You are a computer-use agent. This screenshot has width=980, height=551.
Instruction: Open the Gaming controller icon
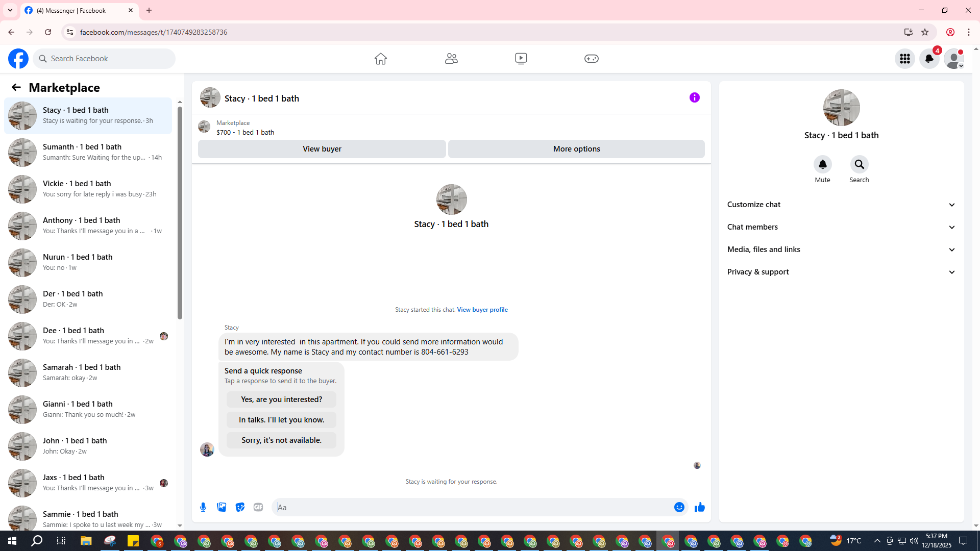coord(592,59)
